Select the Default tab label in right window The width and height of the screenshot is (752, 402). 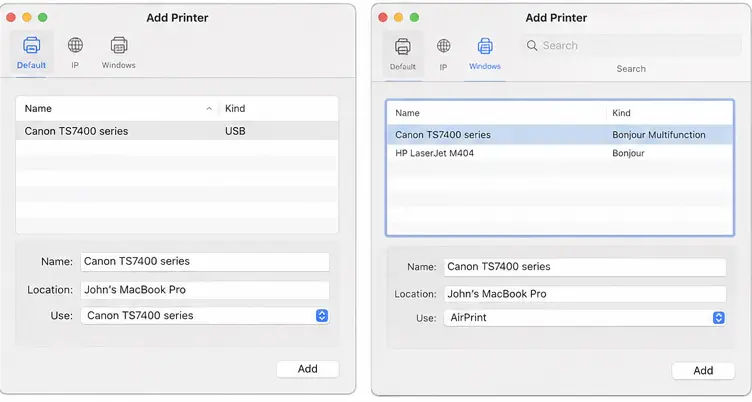click(x=403, y=67)
